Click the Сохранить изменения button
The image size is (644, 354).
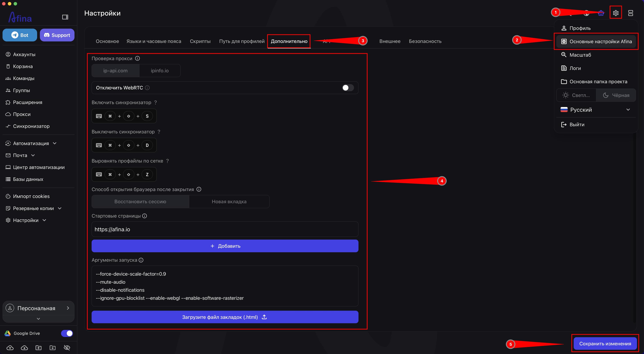point(605,343)
